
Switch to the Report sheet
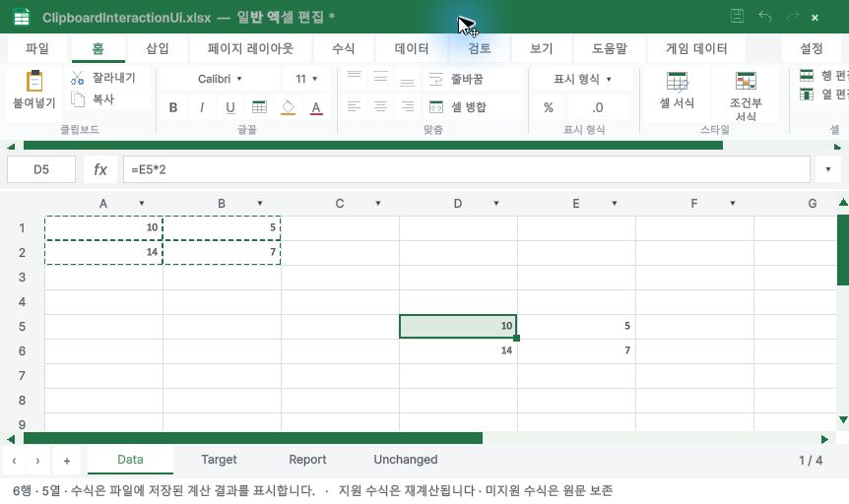[307, 460]
